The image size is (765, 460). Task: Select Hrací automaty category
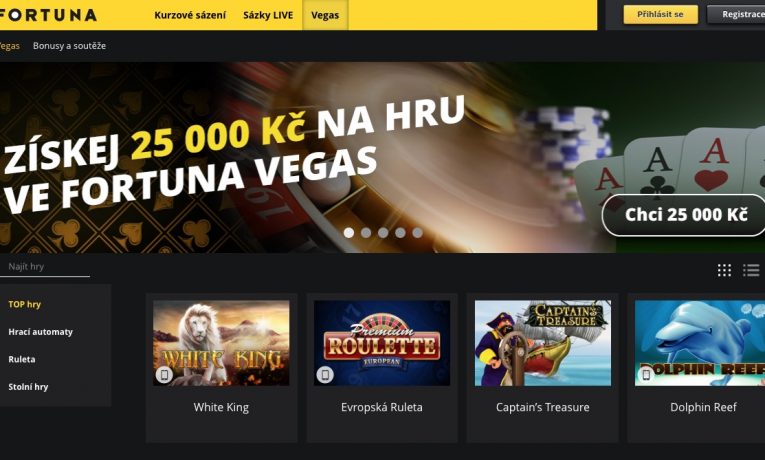pyautogui.click(x=40, y=332)
